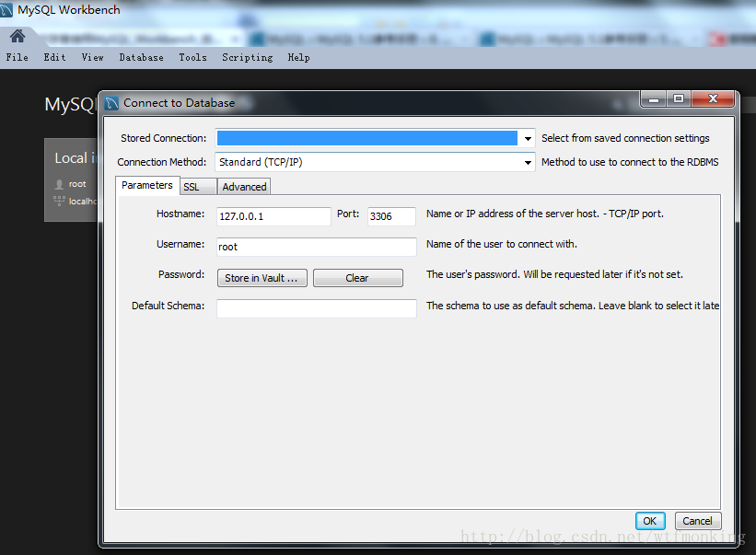Screen dimensions: 756x555
Task: Click the MySQL Workbench home icon
Action: tap(17, 36)
